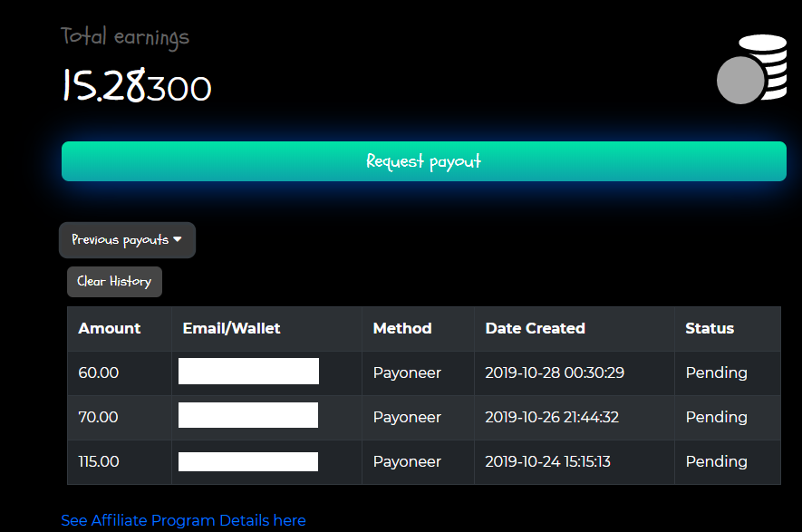
Task: Click the Email/Wallet column header
Action: pos(231,328)
